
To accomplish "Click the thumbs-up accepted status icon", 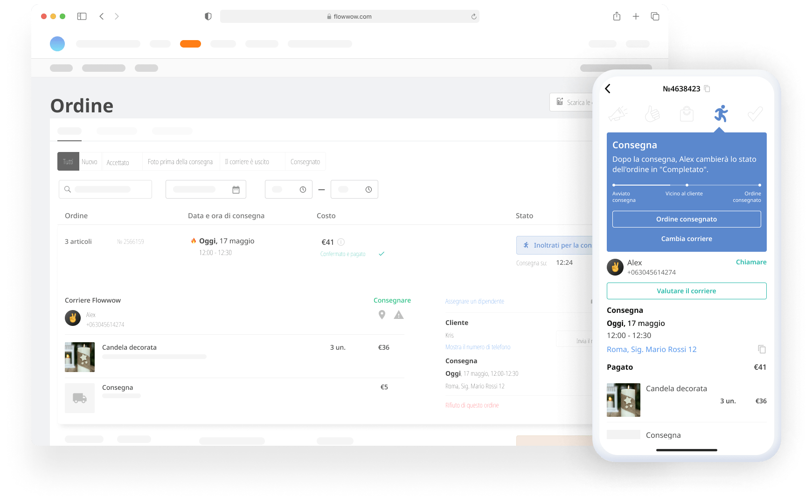I will coord(652,114).
